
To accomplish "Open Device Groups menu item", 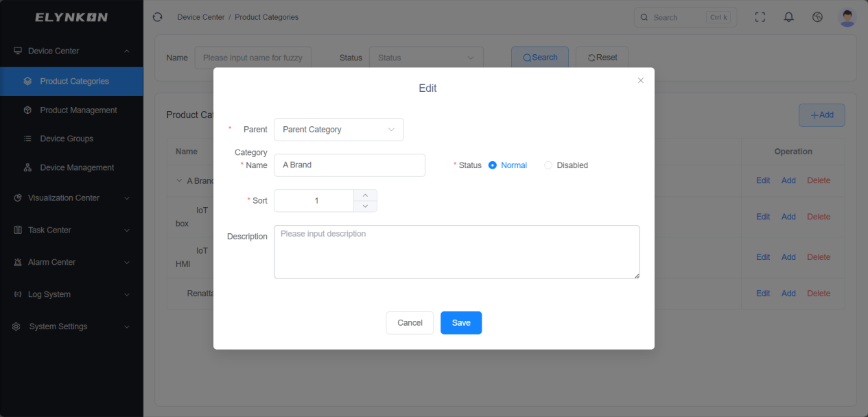I will pos(71,139).
